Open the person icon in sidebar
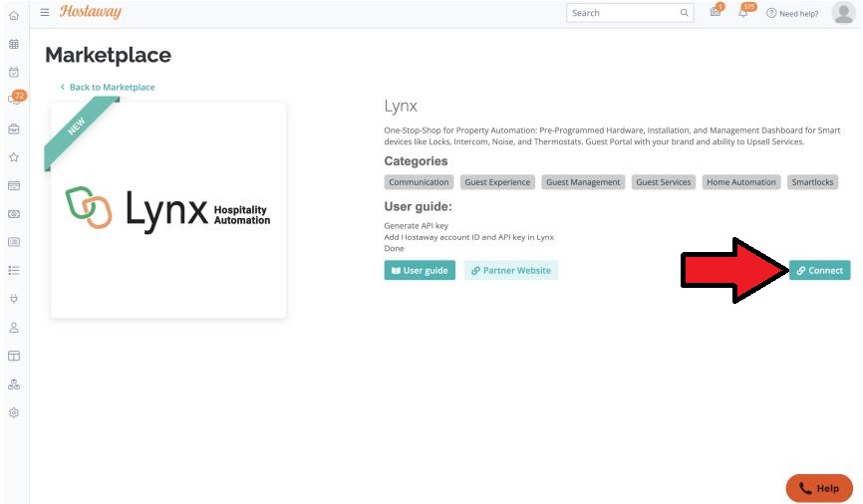Image resolution: width=863 pixels, height=504 pixels. pos(14,328)
